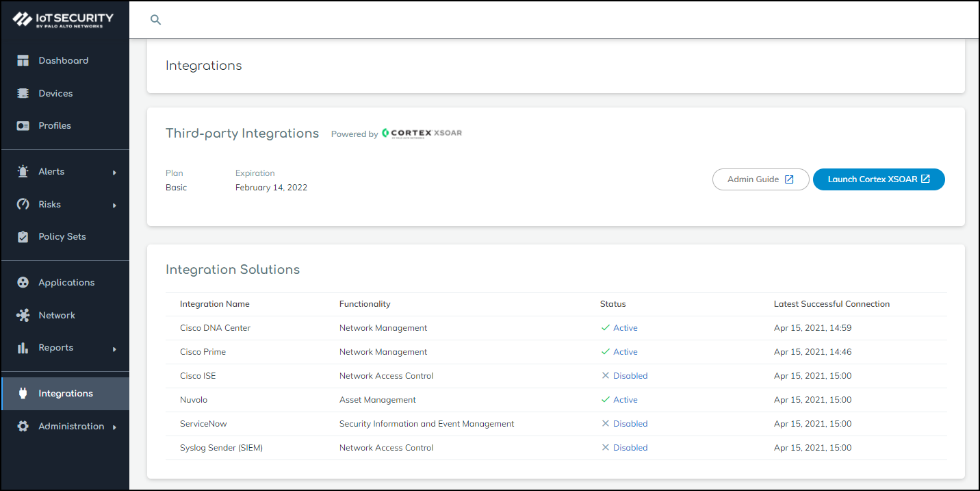Click the search magnifier icon
Viewport: 980px width, 491px height.
coord(155,20)
